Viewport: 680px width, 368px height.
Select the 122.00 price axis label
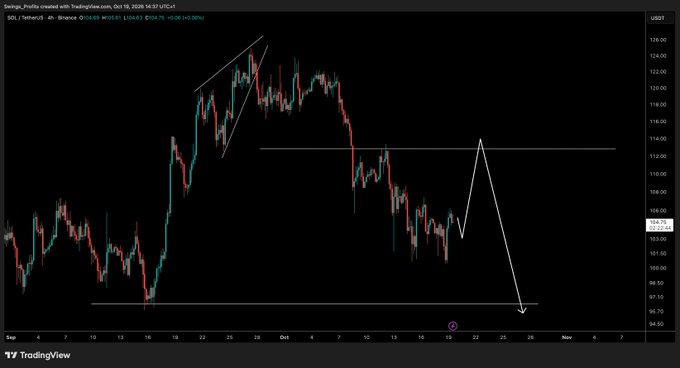(x=658, y=72)
